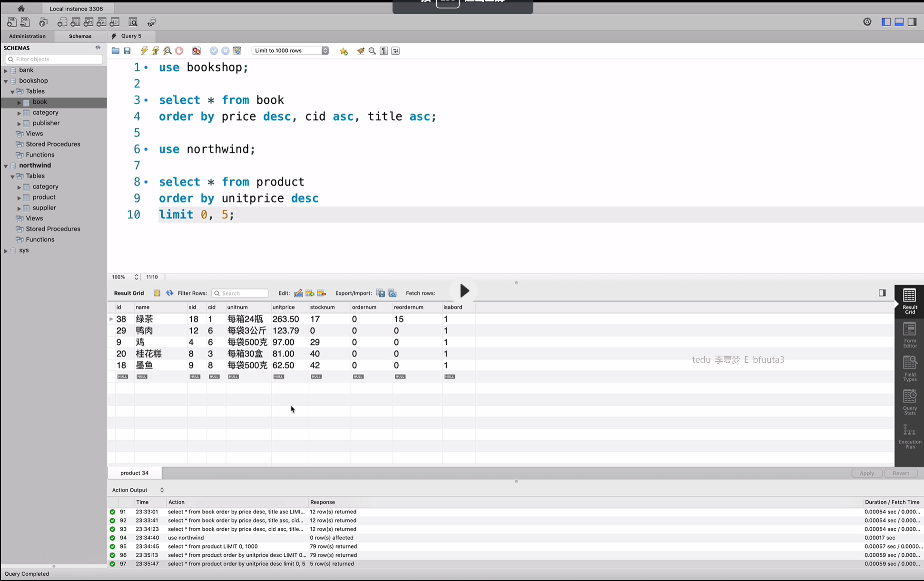
Task: Open find panel magnifier icon in editor
Action: pyautogui.click(x=372, y=51)
